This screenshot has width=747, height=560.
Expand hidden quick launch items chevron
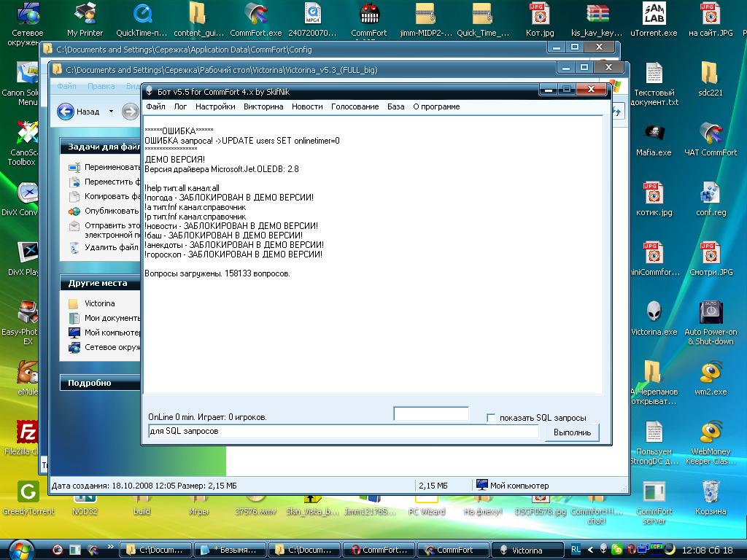[x=112, y=549]
